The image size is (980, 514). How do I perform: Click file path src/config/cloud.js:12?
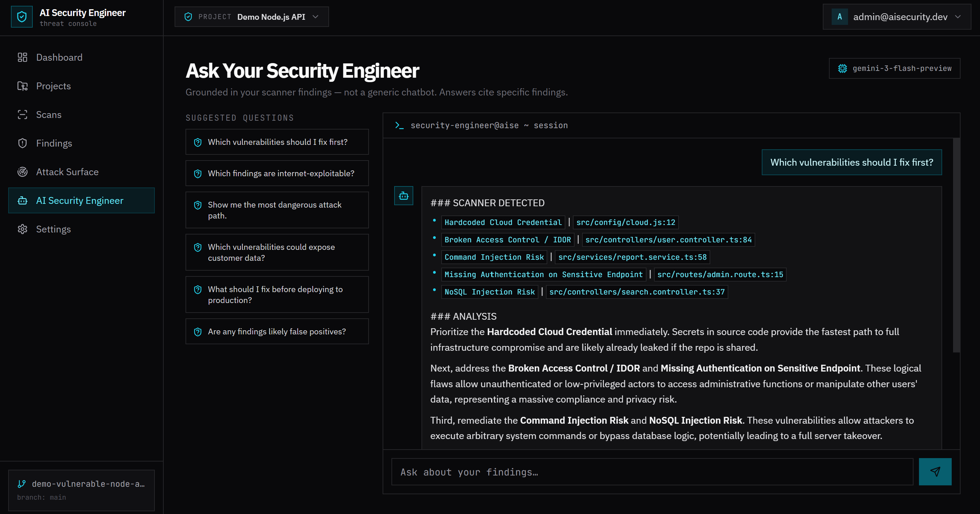tap(625, 222)
